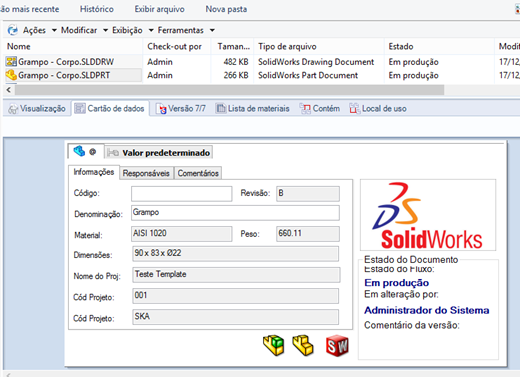Click Nome do Proj field Teste Template
Image resolution: width=520 pixels, height=377 pixels.
[x=236, y=275]
